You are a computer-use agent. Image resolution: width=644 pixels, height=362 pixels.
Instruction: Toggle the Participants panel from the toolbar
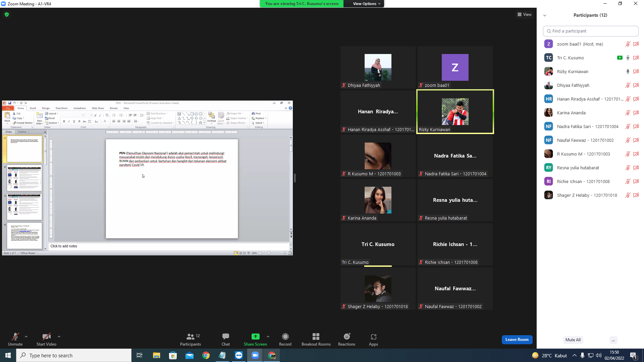click(191, 339)
